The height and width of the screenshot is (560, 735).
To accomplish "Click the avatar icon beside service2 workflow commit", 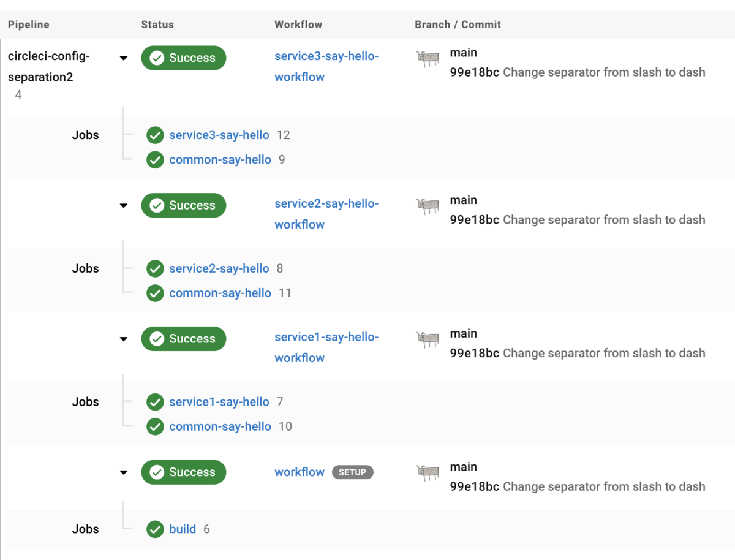I will point(428,206).
